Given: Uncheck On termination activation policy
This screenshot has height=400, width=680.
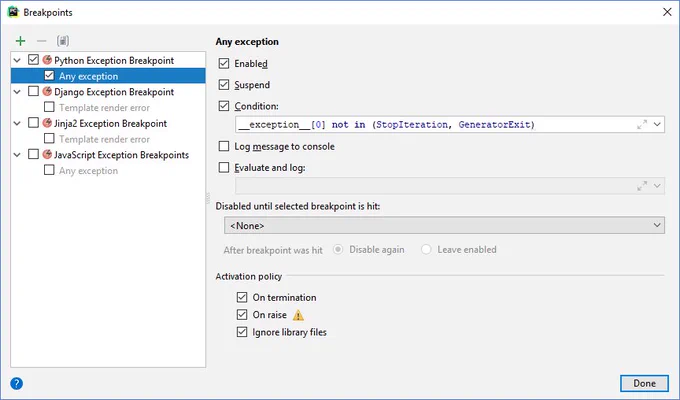Looking at the screenshot, I should tap(242, 297).
